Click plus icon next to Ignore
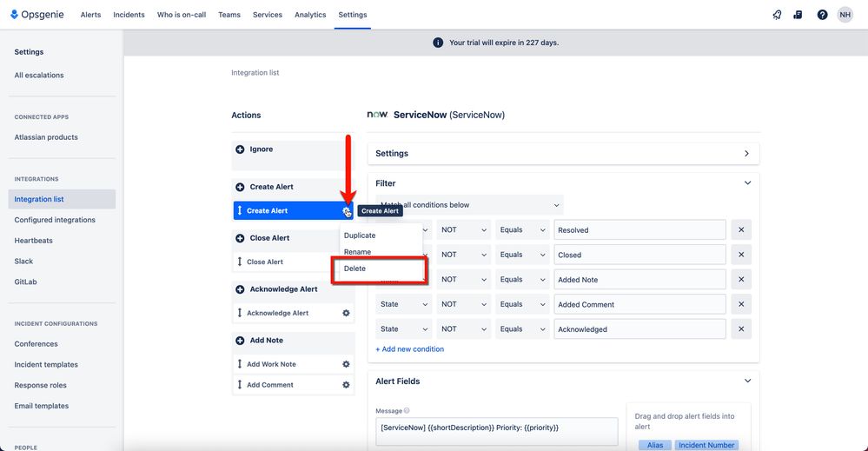 [240, 149]
